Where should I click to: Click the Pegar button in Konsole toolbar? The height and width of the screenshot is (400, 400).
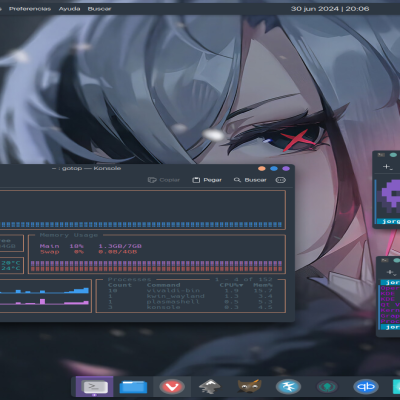pos(207,180)
